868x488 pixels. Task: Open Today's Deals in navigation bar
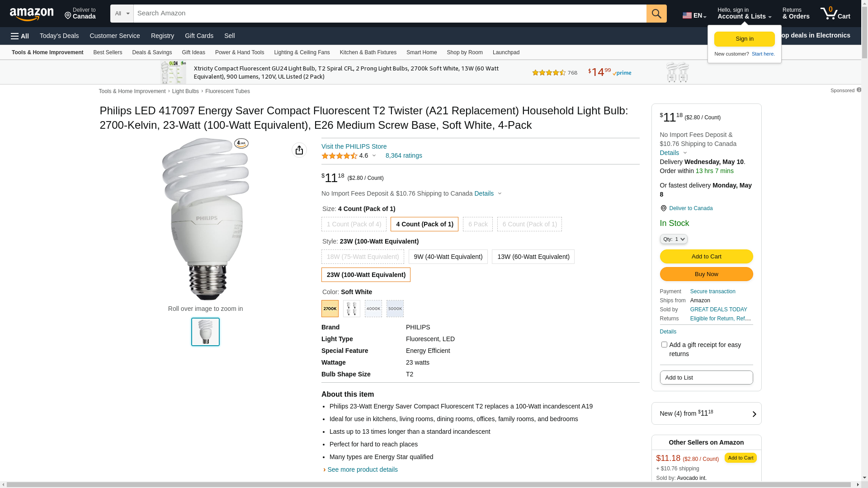point(59,36)
